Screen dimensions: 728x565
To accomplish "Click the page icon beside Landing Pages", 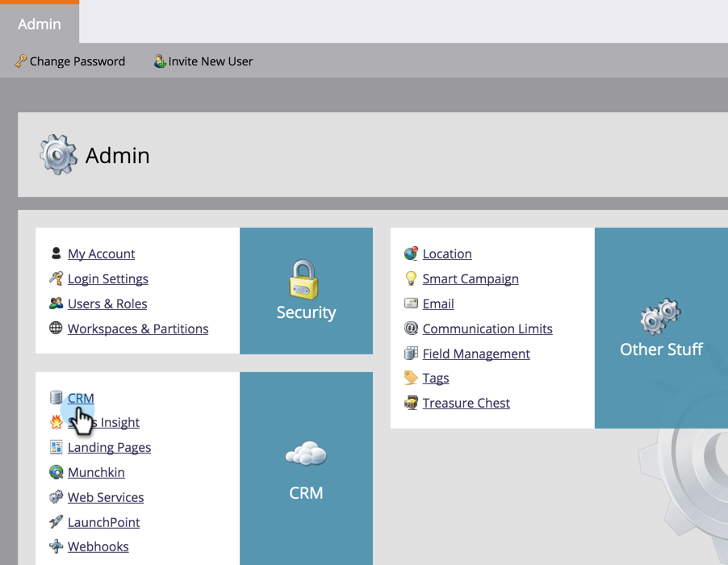I will pos(56,446).
